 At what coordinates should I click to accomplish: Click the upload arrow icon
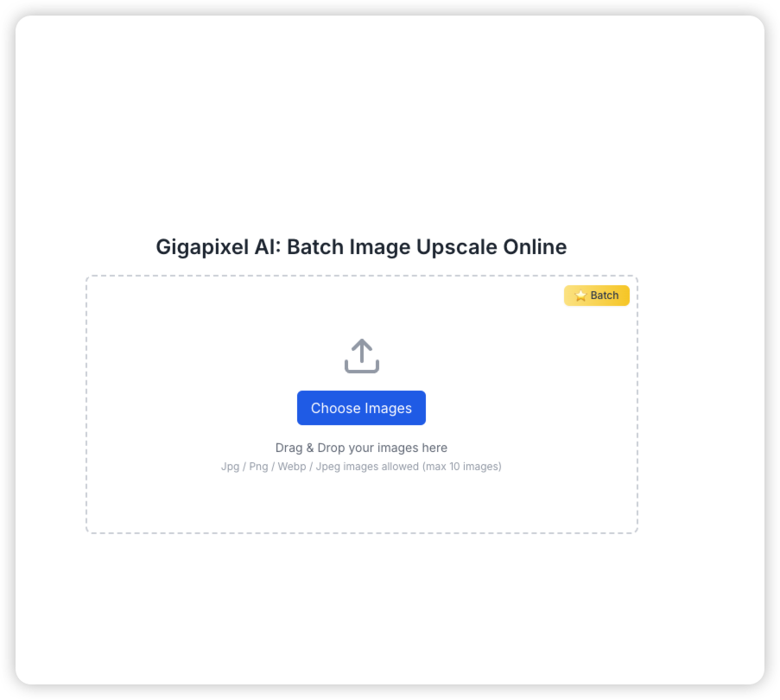[362, 356]
